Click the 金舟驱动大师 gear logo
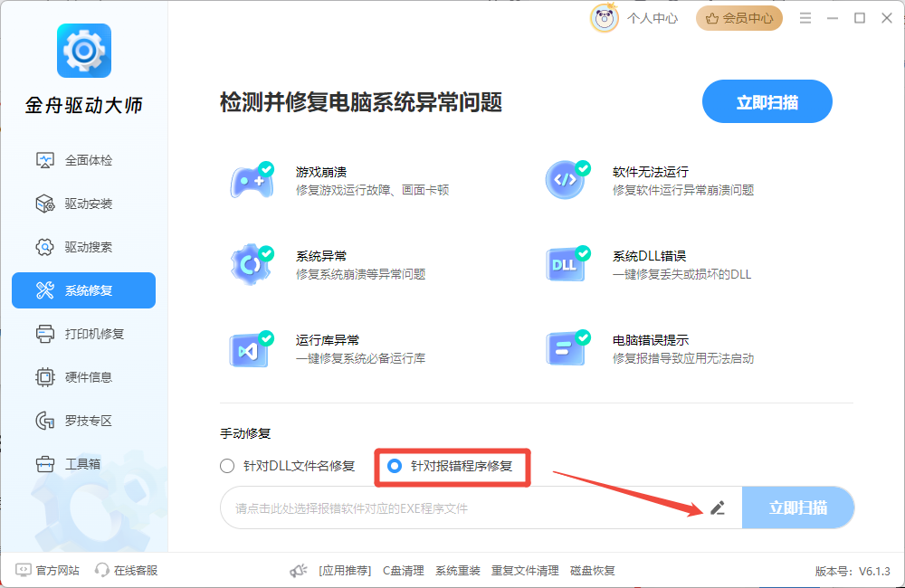The height and width of the screenshot is (588, 905). pos(83,51)
